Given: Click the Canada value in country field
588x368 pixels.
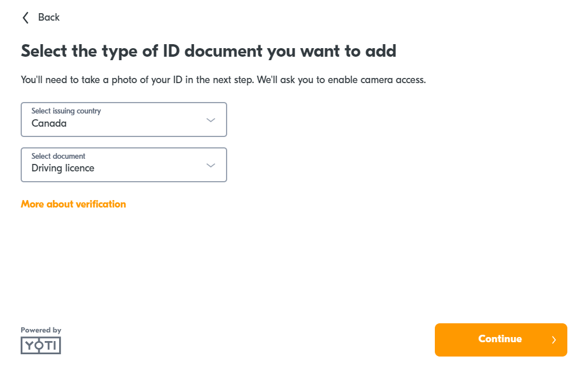Looking at the screenshot, I should click(49, 123).
